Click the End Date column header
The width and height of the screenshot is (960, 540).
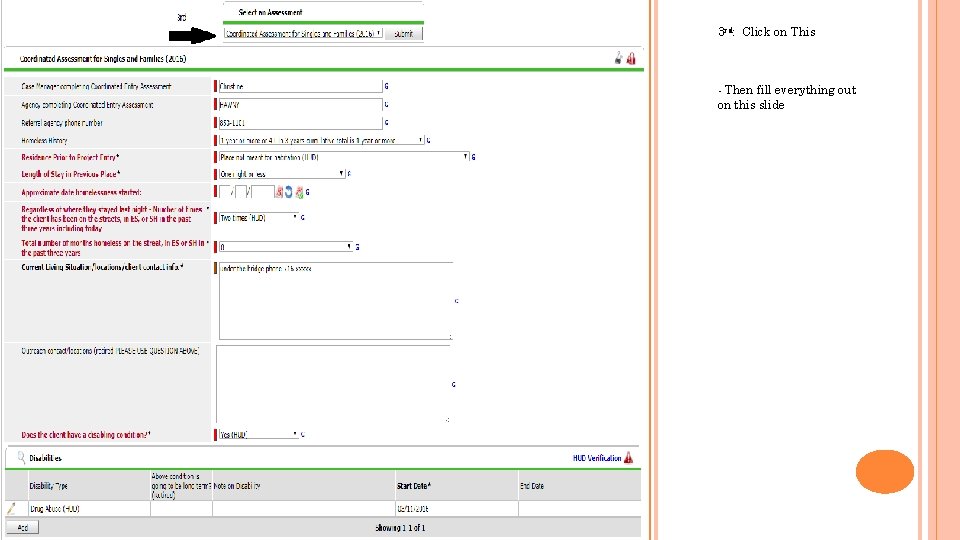(532, 486)
